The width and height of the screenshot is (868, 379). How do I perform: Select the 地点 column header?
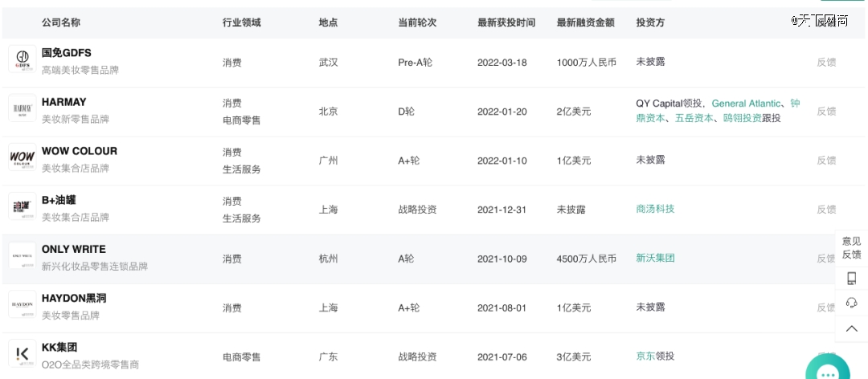pos(328,22)
